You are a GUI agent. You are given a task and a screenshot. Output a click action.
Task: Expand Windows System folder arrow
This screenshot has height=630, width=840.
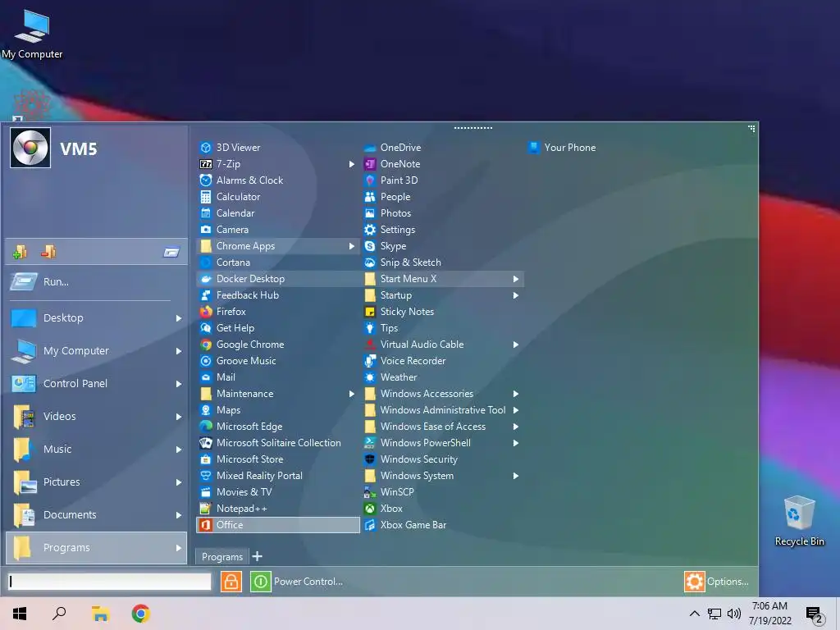(x=515, y=476)
